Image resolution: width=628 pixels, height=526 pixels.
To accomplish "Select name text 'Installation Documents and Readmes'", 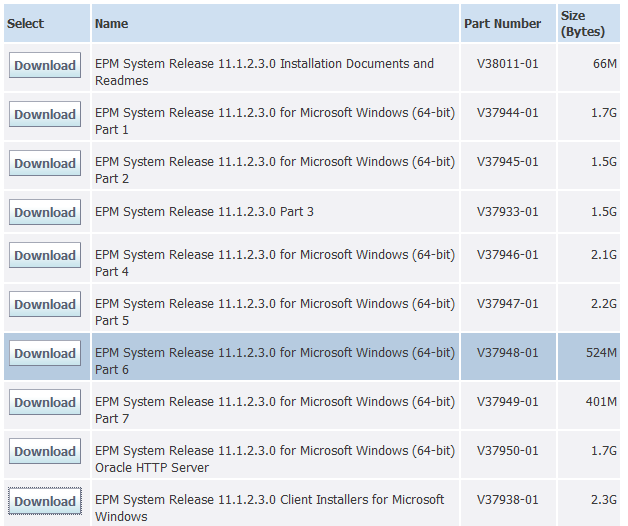I will click(x=264, y=72).
